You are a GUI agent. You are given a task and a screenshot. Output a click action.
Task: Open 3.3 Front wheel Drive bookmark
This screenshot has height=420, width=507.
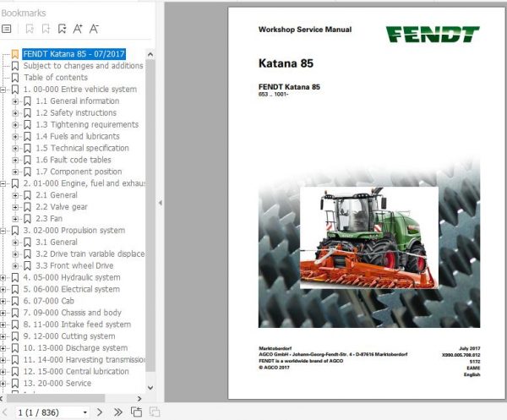coord(74,265)
